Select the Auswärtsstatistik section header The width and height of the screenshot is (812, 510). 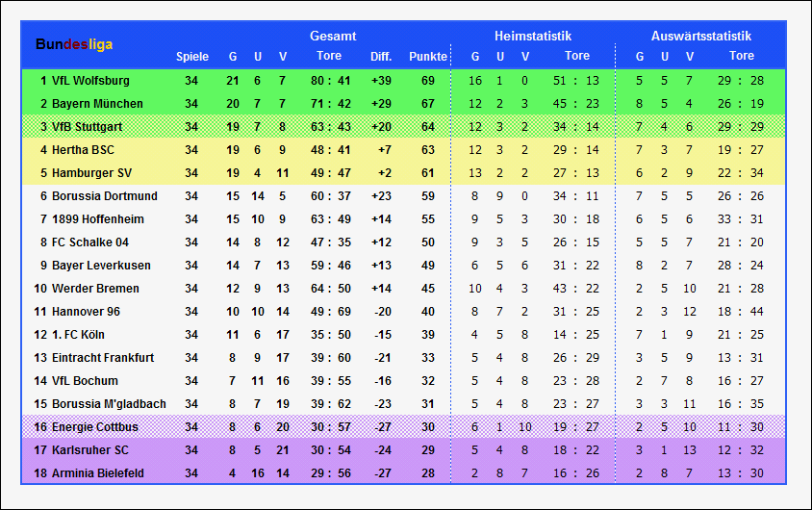(x=700, y=36)
